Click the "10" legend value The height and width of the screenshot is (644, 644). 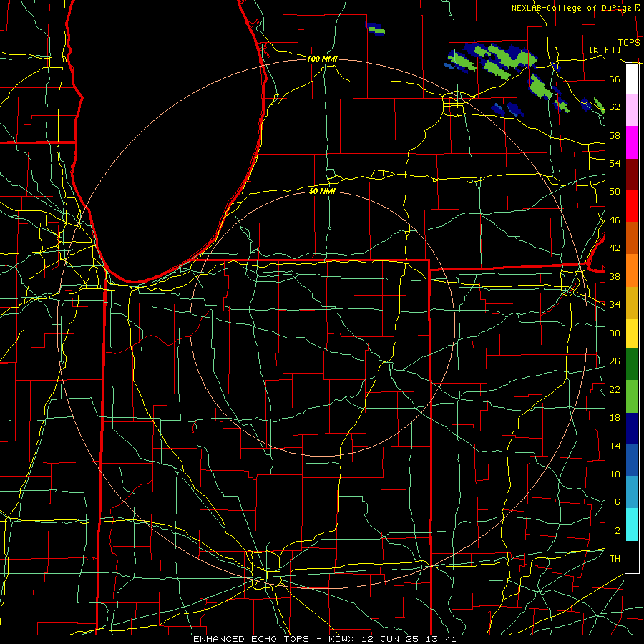[615, 474]
